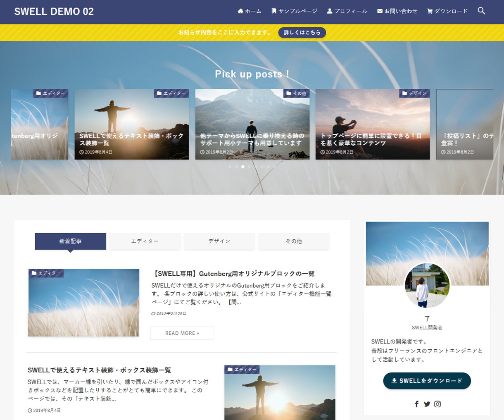Viewport: 504px width, 420px height.
Task: Click the その他 category tag on mountain slide
Action: 296,93
